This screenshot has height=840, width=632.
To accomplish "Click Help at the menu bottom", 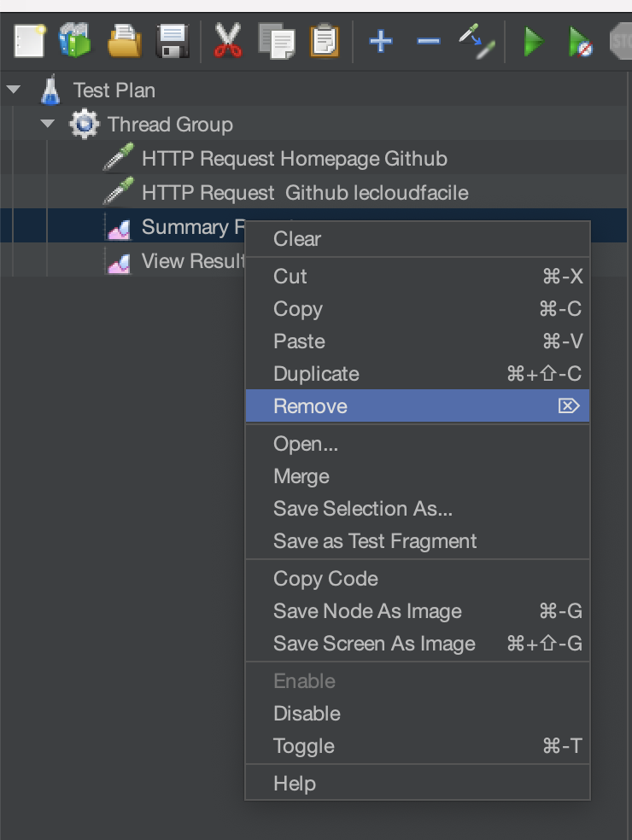I will pos(295,784).
